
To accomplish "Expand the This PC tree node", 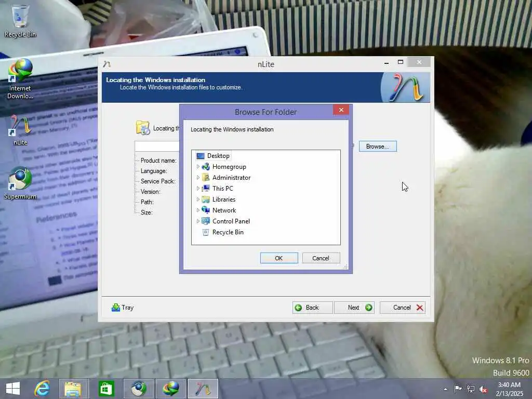I will tap(198, 188).
